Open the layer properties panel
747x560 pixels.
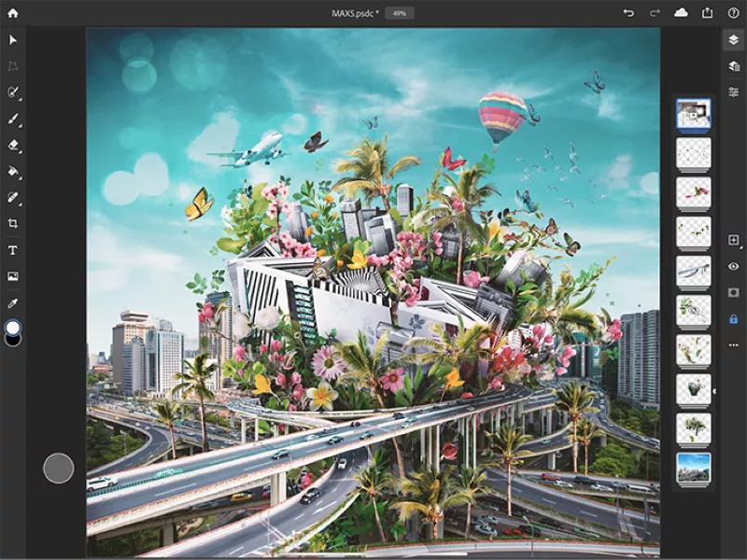coord(734,91)
